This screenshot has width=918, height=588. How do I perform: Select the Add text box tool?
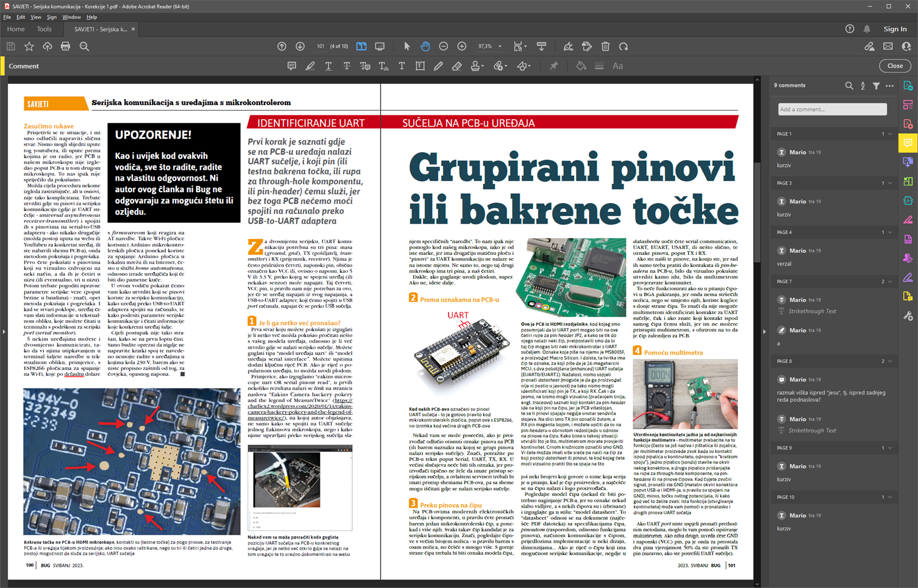(x=420, y=66)
